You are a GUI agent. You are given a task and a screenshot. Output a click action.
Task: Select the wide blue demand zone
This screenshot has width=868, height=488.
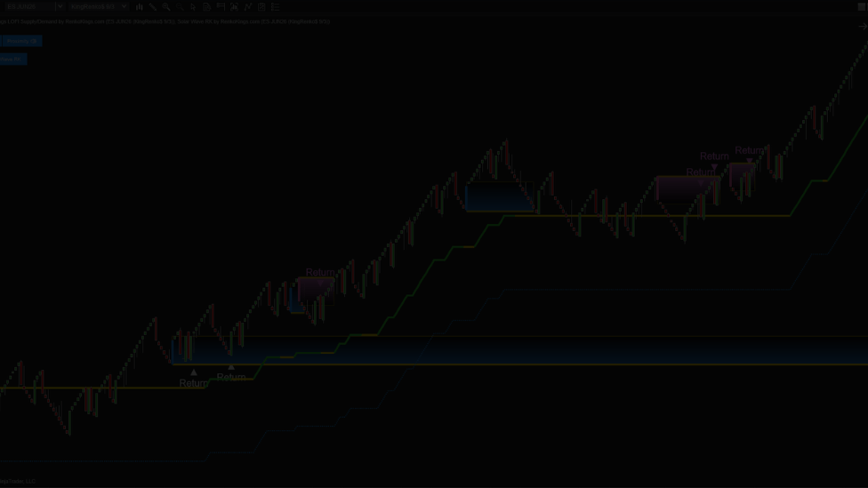pos(534,350)
